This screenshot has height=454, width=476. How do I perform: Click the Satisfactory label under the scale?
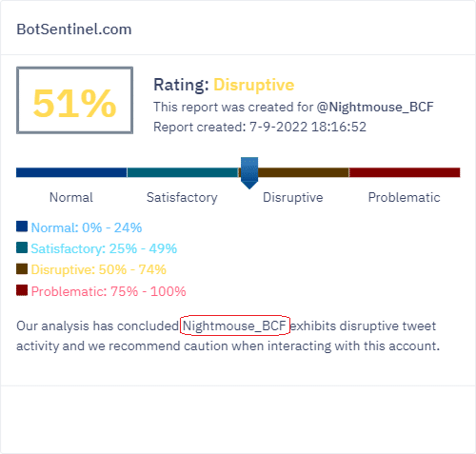pos(182,197)
